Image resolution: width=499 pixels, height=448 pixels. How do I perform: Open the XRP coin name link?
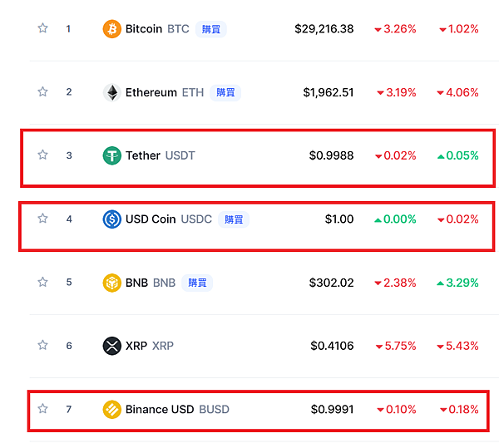[149, 346]
